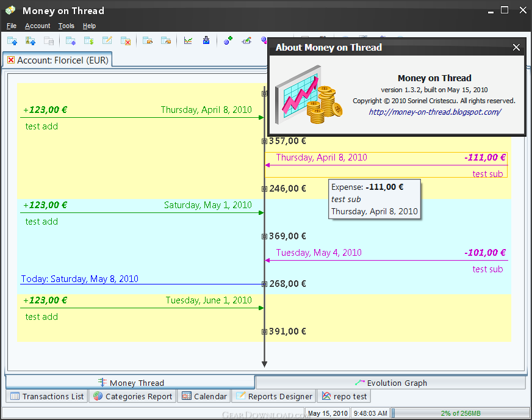Click the copyright Sorinel Cristescu line
This screenshot has height=420, width=532.
[x=434, y=101]
